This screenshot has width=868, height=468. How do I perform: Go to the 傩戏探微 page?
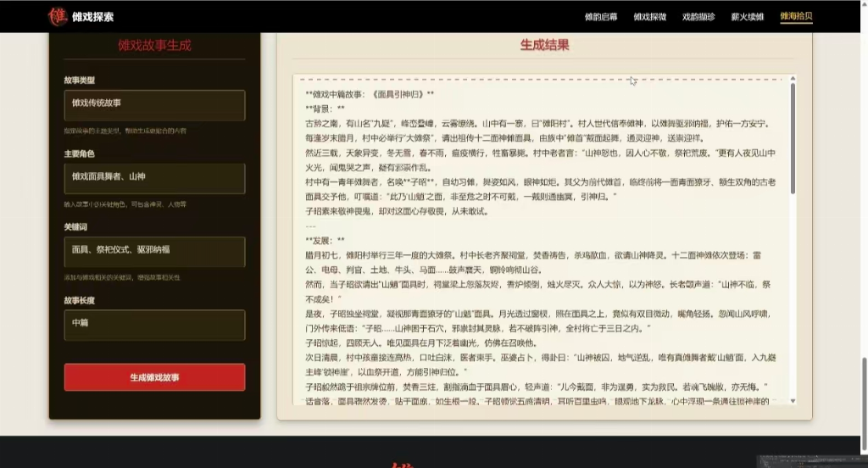650,17
